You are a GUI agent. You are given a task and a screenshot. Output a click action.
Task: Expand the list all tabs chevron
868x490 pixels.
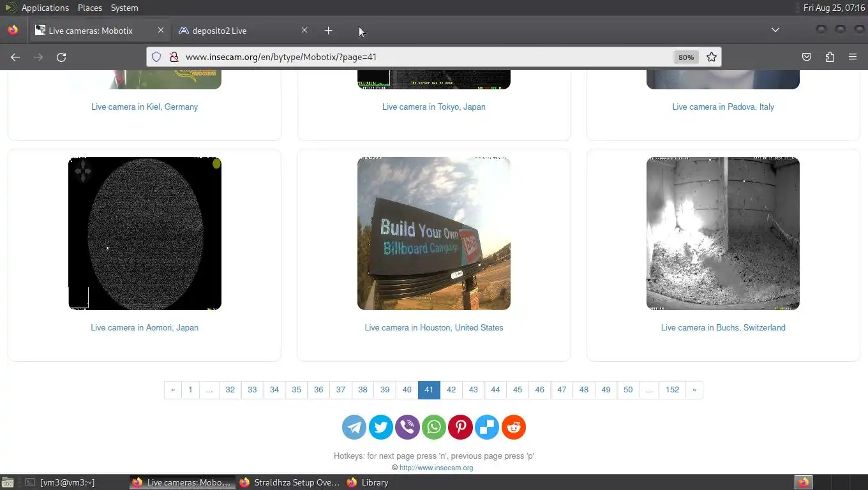(x=775, y=30)
